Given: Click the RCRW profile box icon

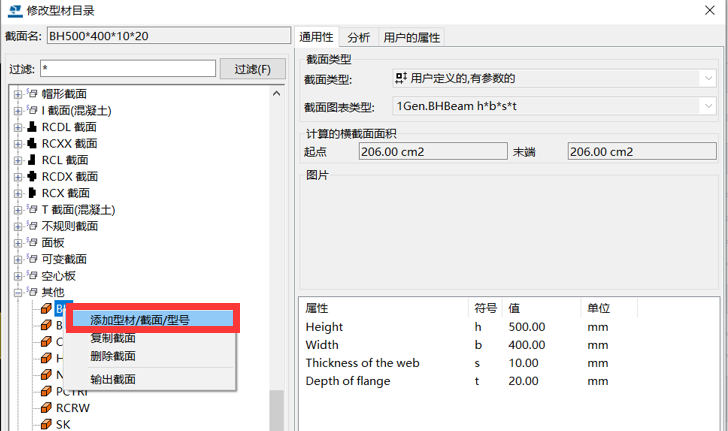Looking at the screenshot, I should [x=46, y=408].
